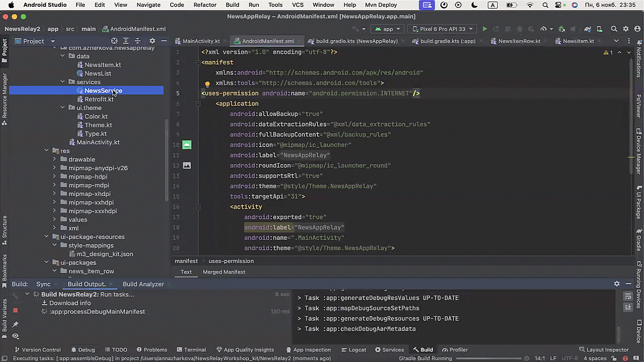Open build.gradle.kts (:app) tab
This screenshot has height=362, width=644.
pyautogui.click(x=448, y=41)
